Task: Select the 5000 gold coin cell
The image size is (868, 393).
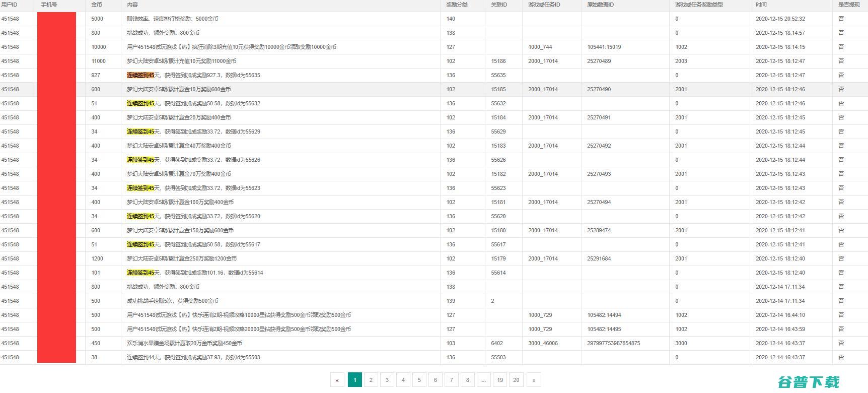Action: [x=97, y=19]
